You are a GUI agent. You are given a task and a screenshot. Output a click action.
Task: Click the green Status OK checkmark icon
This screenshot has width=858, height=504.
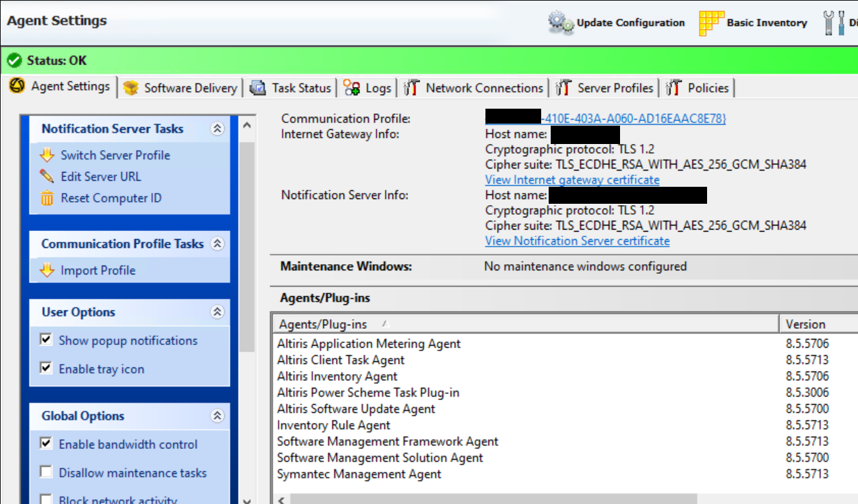(x=15, y=61)
